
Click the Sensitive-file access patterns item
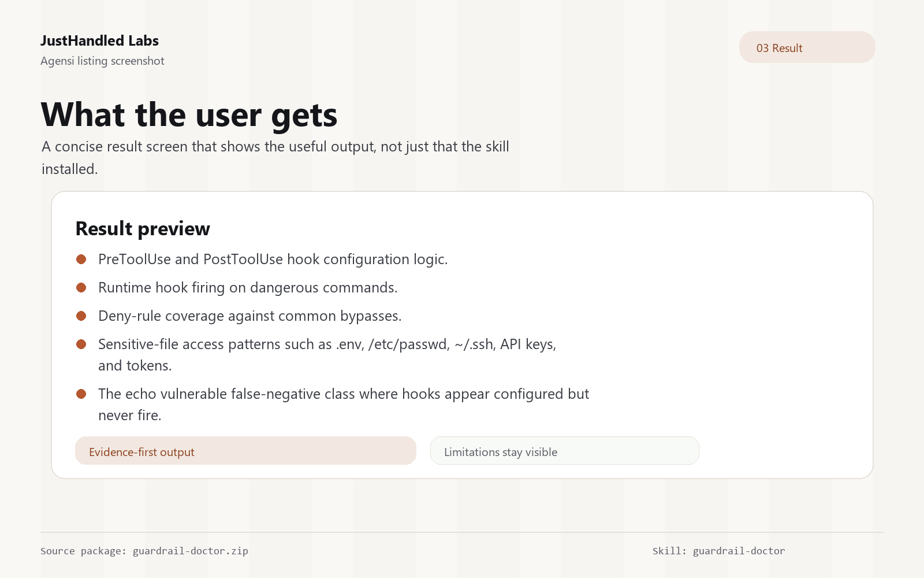pos(327,355)
